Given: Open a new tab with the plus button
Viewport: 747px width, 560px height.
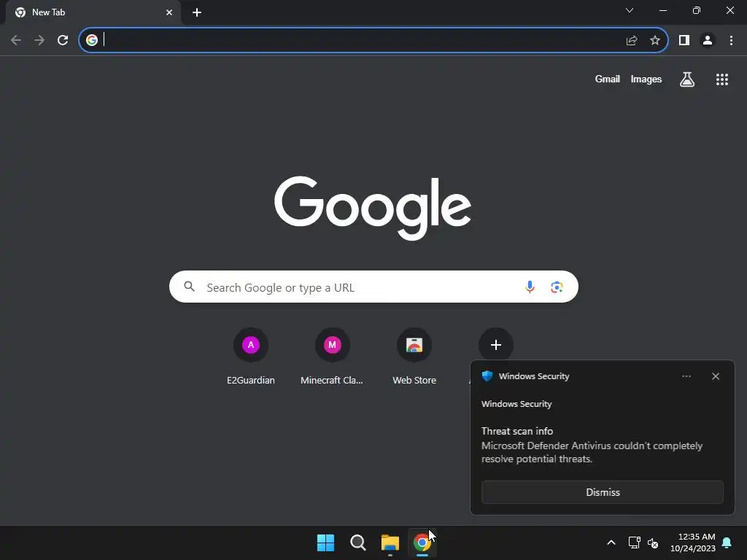Looking at the screenshot, I should 197,12.
